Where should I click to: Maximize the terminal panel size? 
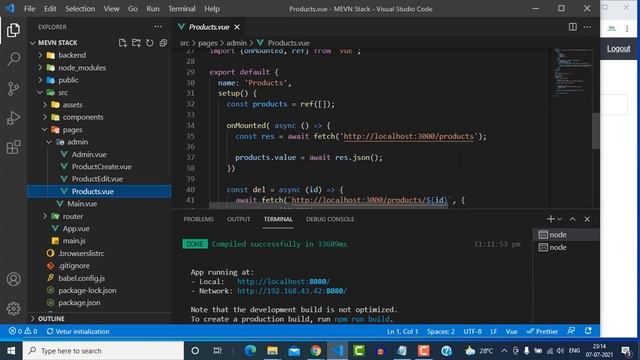coord(573,219)
